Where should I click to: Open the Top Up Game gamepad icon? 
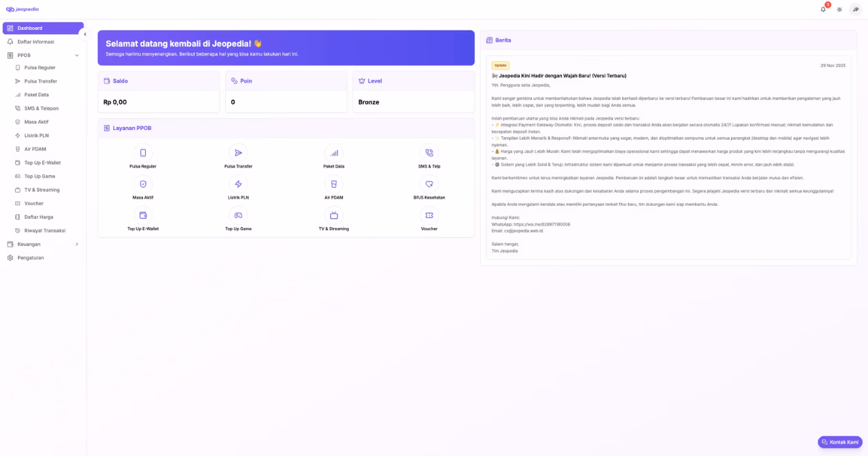238,214
